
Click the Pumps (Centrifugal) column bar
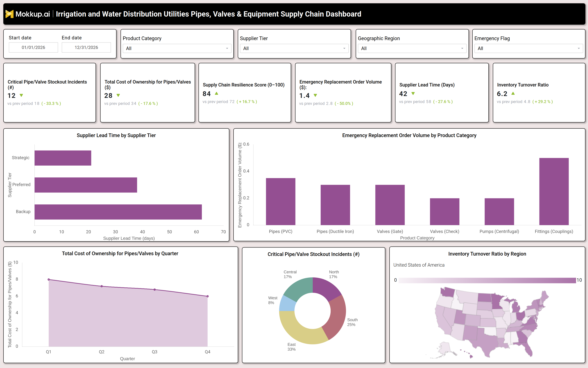(499, 212)
